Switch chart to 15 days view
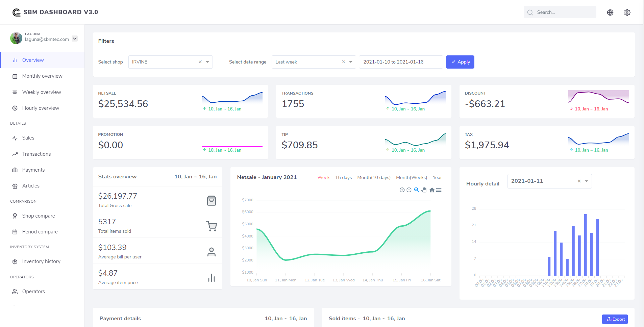644x327 pixels. click(343, 177)
